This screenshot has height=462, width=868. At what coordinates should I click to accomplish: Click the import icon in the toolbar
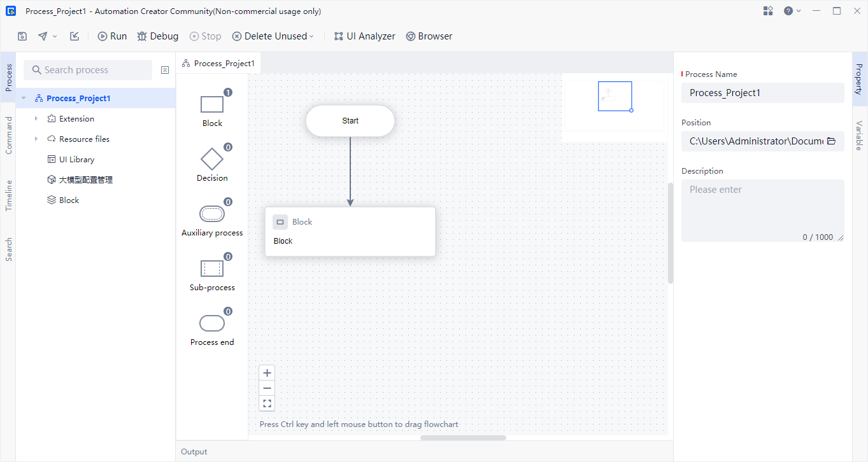74,36
